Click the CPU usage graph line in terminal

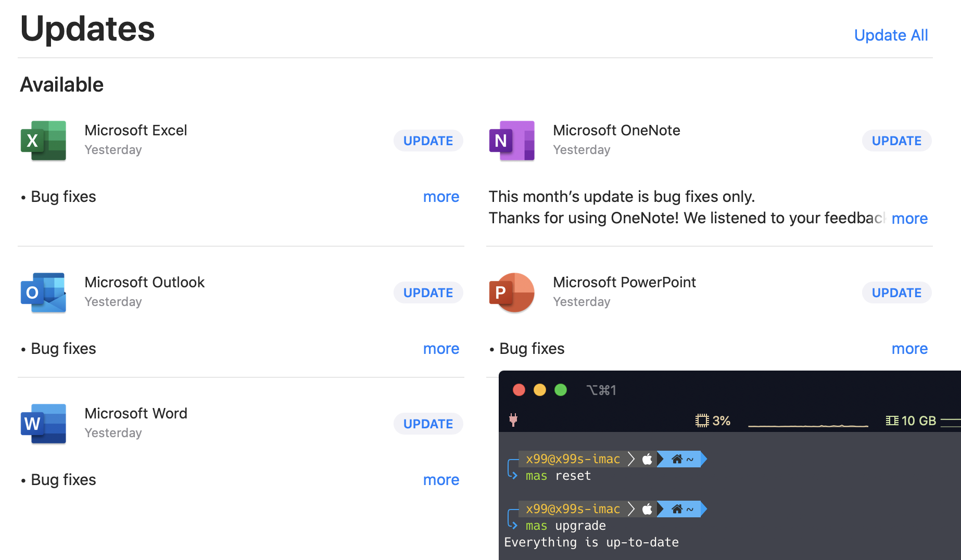coord(808,425)
